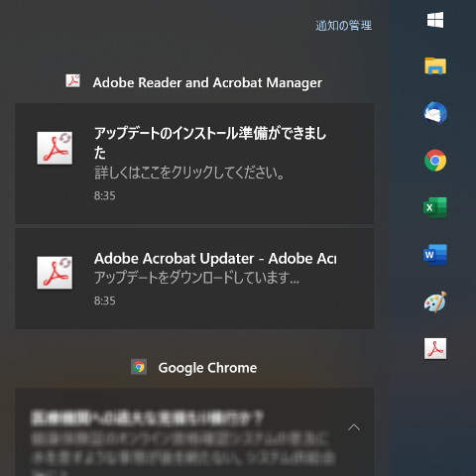Click 通知の管理 link
The height and width of the screenshot is (476, 476).
tap(344, 26)
